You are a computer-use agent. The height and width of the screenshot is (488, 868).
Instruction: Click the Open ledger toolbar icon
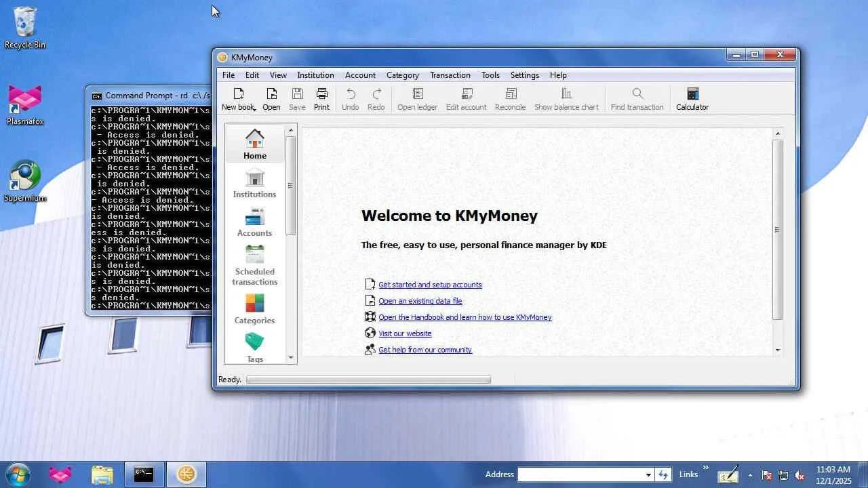coord(418,94)
